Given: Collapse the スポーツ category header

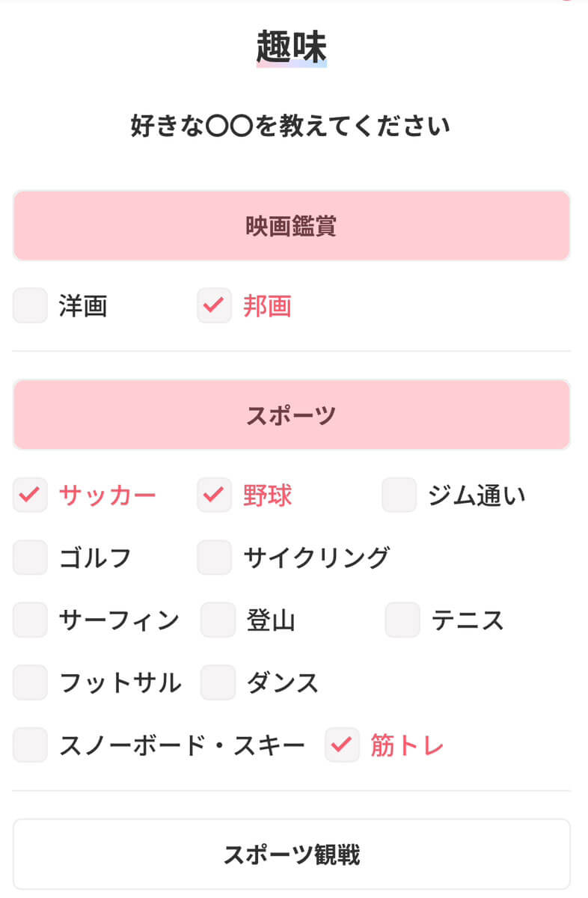Looking at the screenshot, I should point(292,415).
